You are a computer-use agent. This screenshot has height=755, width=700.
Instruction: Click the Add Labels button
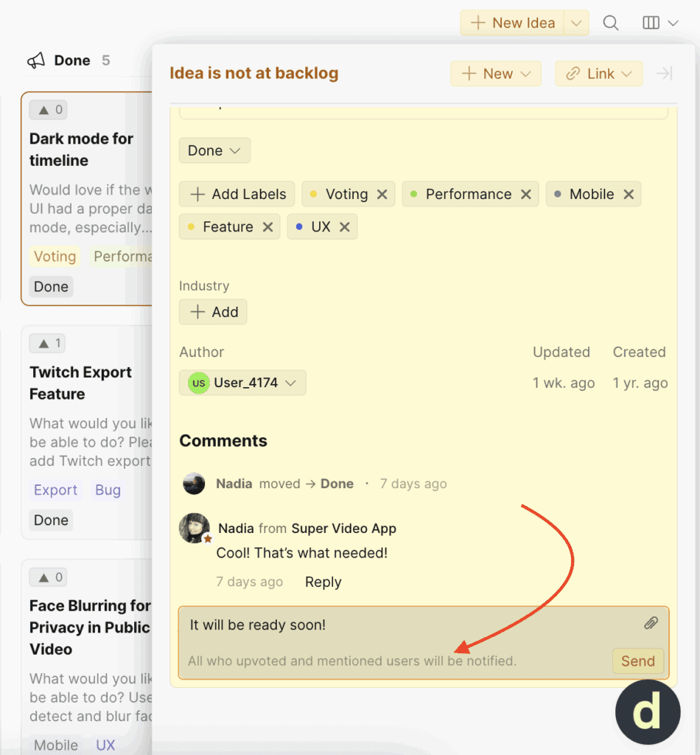coord(237,195)
